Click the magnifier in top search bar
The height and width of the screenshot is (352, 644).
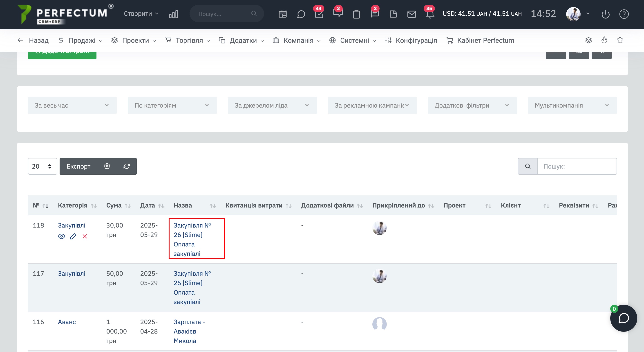254,14
